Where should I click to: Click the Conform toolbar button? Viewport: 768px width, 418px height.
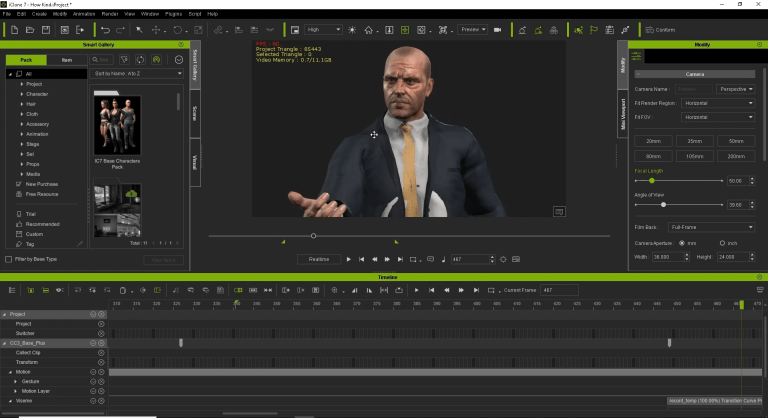(x=659, y=30)
